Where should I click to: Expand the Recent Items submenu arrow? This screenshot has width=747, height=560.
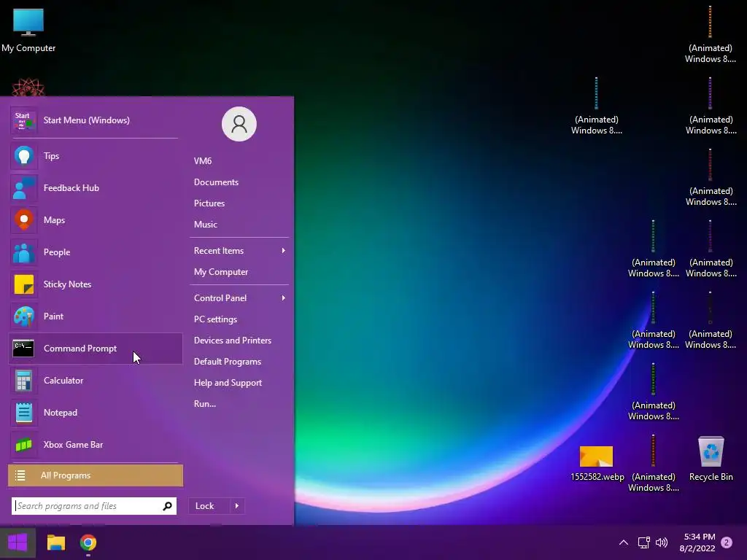coord(284,251)
